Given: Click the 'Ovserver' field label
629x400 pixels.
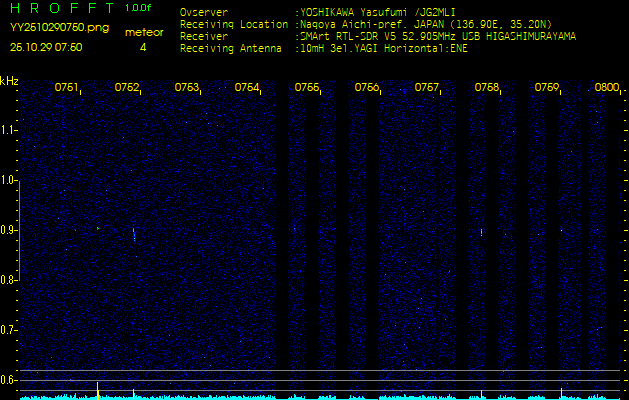Looking at the screenshot, I should click(204, 12).
